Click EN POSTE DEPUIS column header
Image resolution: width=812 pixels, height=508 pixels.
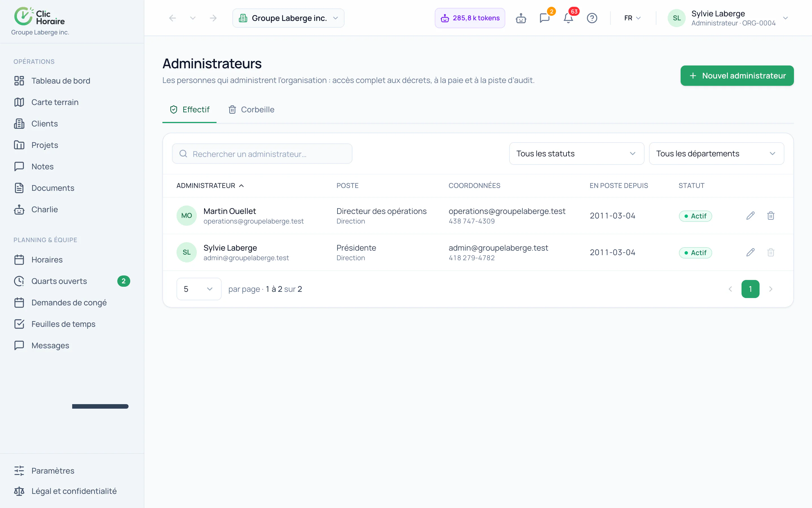point(619,185)
